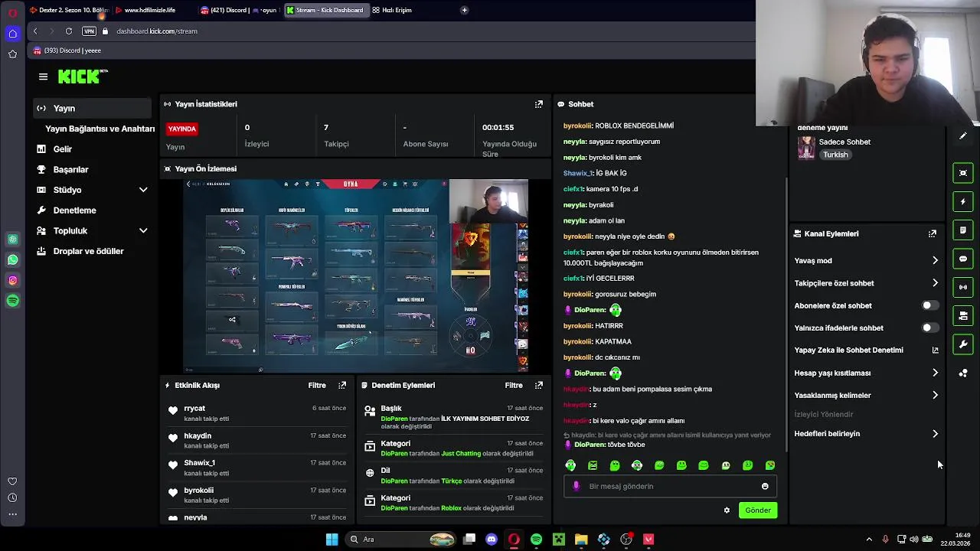Click hkaydin username in Etkinlik Akışı
980x551 pixels.
[x=198, y=435]
